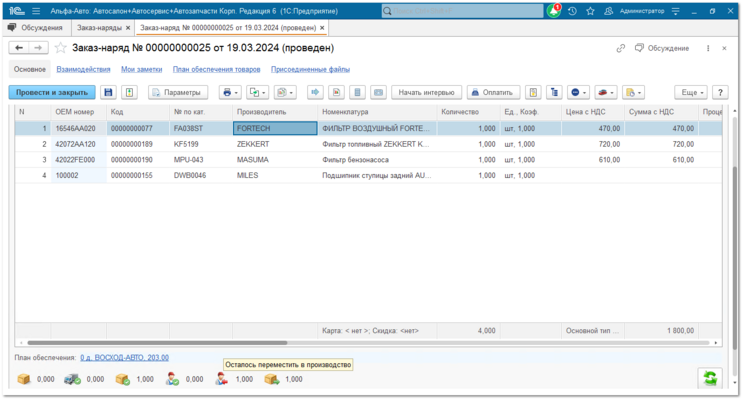This screenshot has height=400, width=743.
Task: Open the Взаимодействия link tab
Action: (x=83, y=69)
